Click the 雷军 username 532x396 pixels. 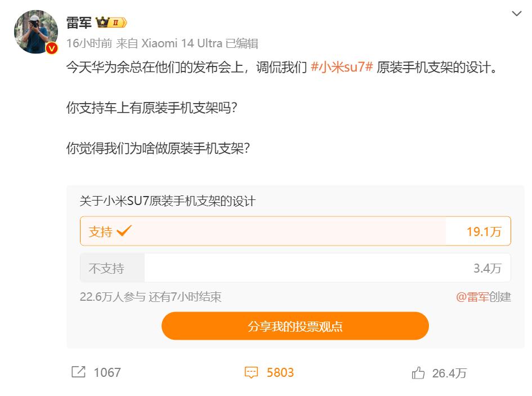coord(79,23)
